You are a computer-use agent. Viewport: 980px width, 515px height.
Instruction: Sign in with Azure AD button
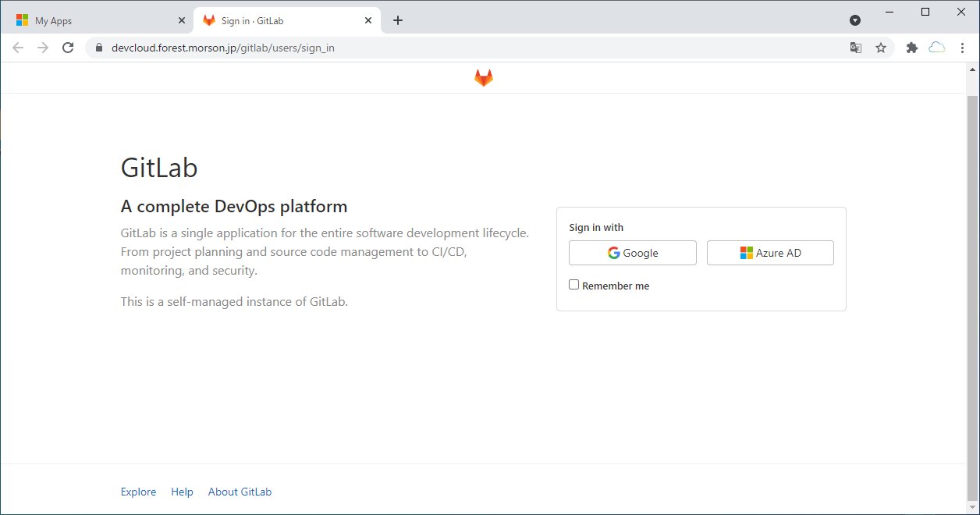770,253
